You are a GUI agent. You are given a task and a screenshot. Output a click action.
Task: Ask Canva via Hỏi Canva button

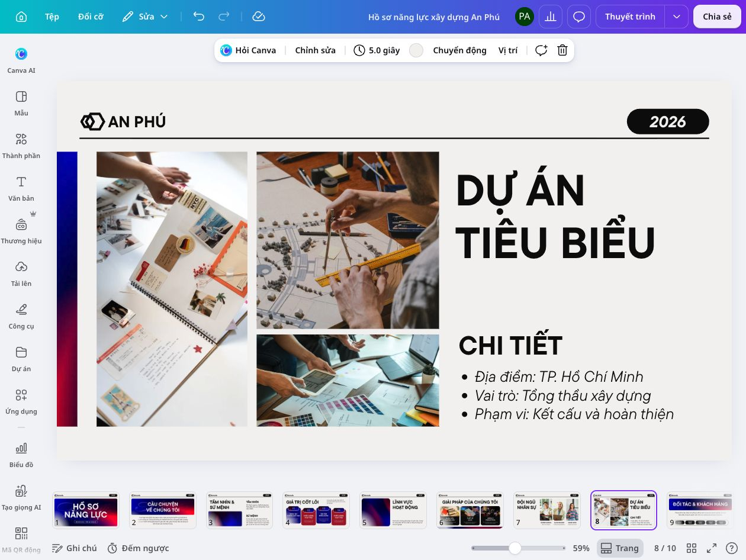[248, 50]
